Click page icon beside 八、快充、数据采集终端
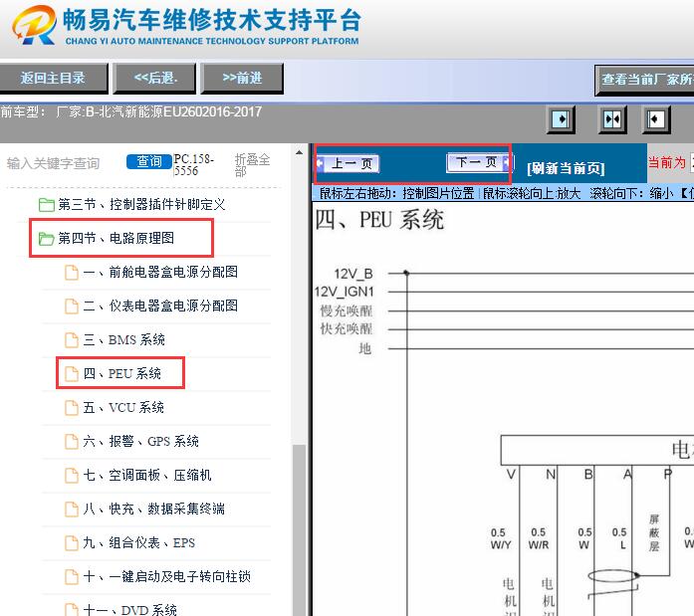 (72, 509)
